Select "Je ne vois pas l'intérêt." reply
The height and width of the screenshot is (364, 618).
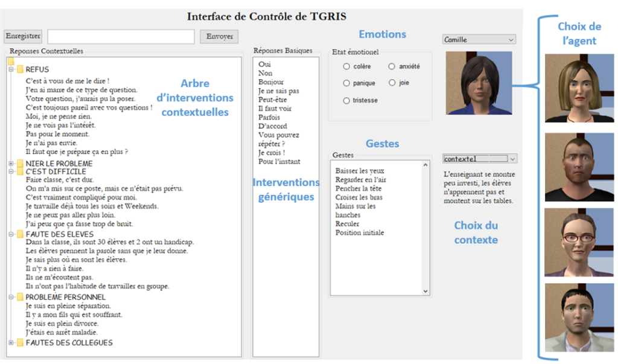point(61,125)
